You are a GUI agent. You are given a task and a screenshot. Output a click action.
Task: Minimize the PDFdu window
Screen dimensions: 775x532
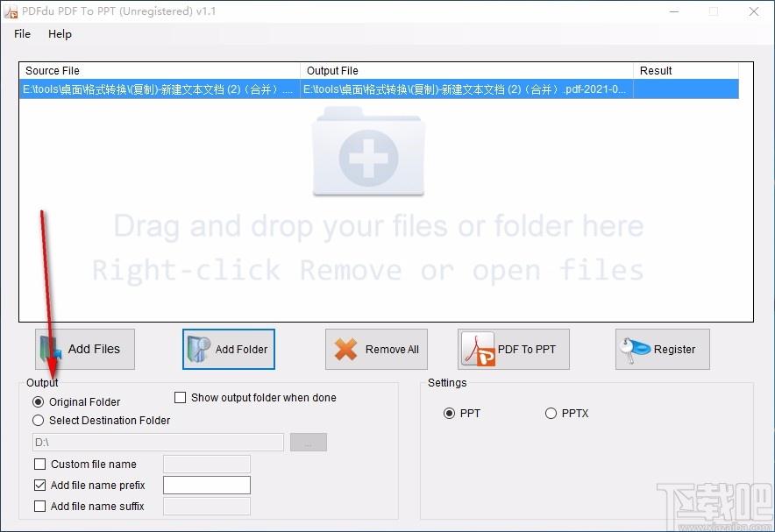[674, 11]
